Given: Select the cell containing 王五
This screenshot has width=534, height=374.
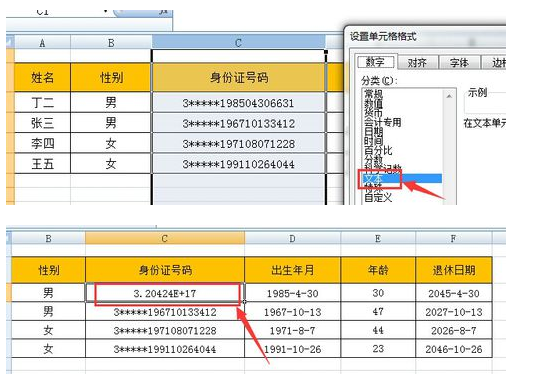Looking at the screenshot, I should (x=42, y=163).
